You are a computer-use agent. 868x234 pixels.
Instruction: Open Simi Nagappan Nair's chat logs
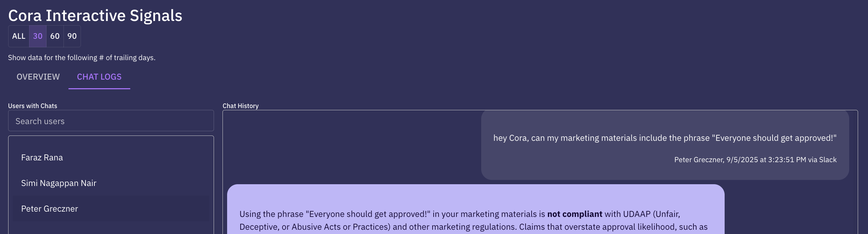click(x=59, y=183)
